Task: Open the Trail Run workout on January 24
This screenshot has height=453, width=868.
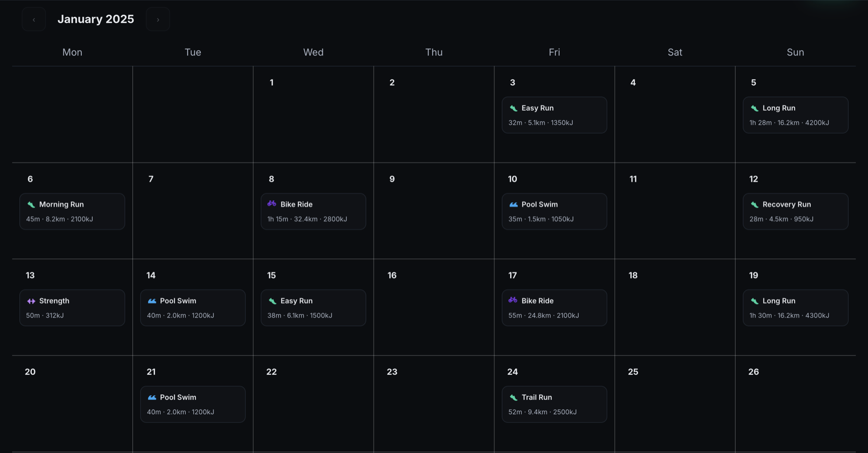Action: [x=554, y=404]
